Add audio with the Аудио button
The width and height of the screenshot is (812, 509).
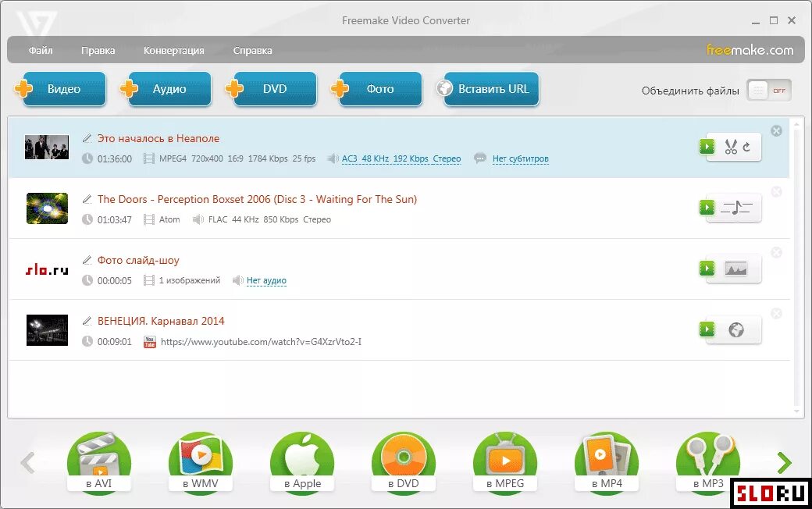click(x=169, y=89)
